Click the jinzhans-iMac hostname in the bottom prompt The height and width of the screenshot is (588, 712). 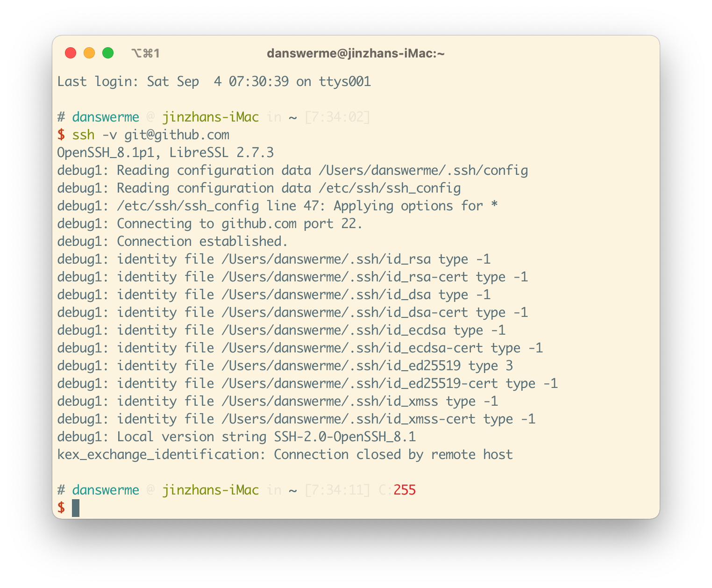[x=210, y=490]
